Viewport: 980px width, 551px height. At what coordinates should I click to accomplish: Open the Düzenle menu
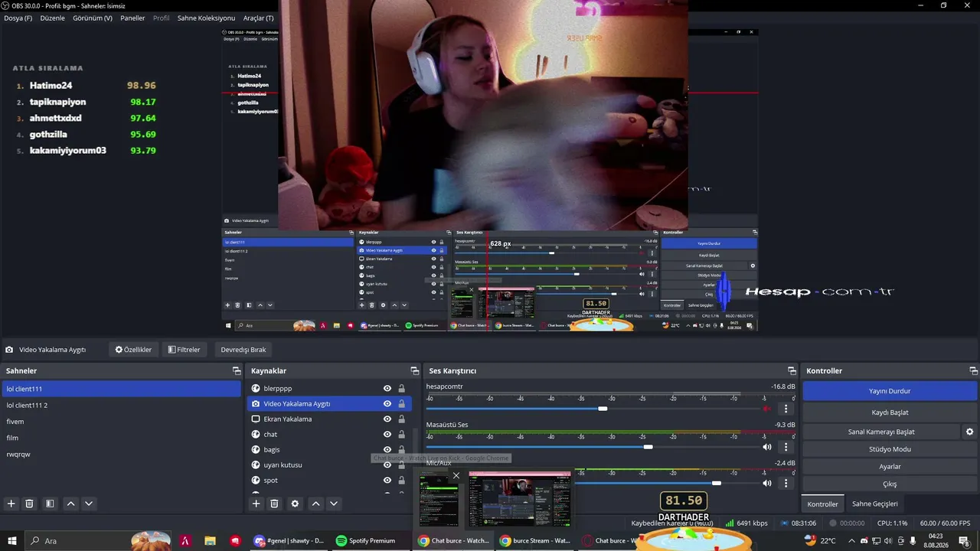pos(52,18)
